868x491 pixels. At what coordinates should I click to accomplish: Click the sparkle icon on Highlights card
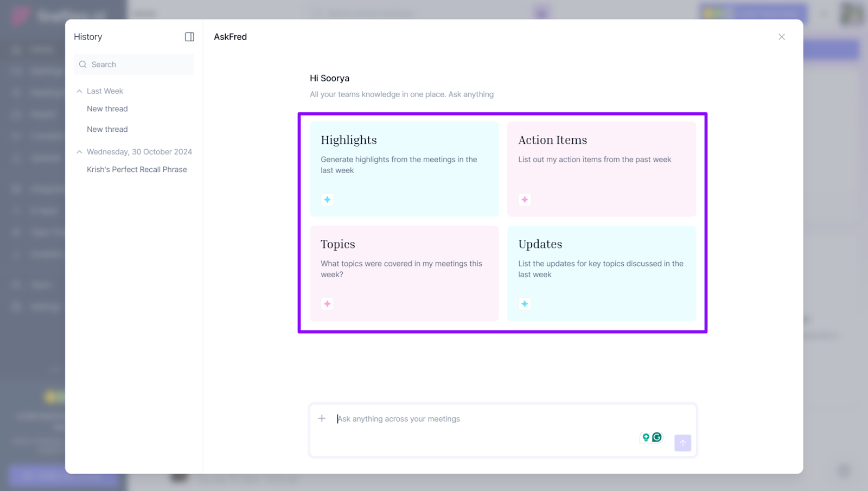click(327, 200)
